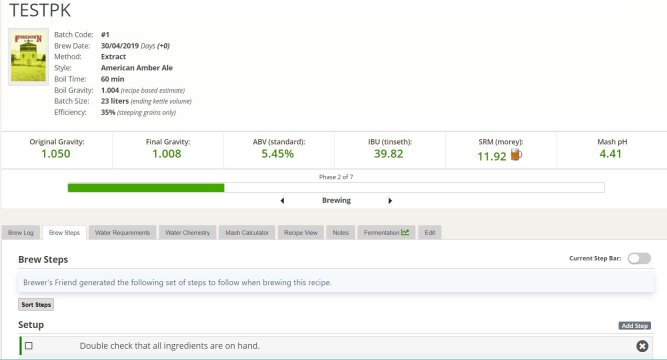Open the Water Requirements tab
The width and height of the screenshot is (667, 360).
coord(123,232)
